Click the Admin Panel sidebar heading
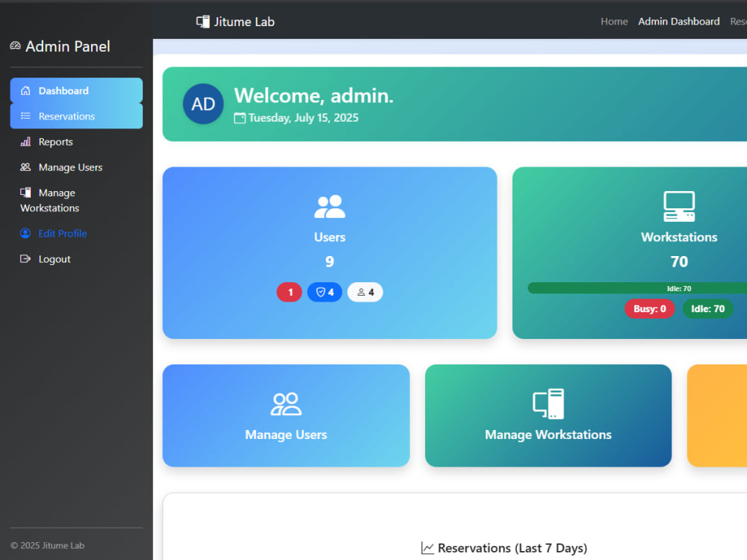 (x=68, y=46)
